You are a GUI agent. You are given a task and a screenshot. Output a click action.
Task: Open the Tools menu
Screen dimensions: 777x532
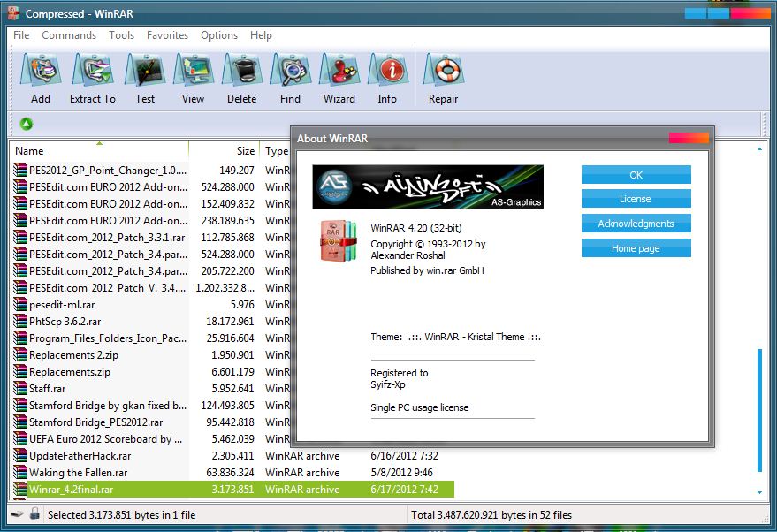tap(121, 35)
